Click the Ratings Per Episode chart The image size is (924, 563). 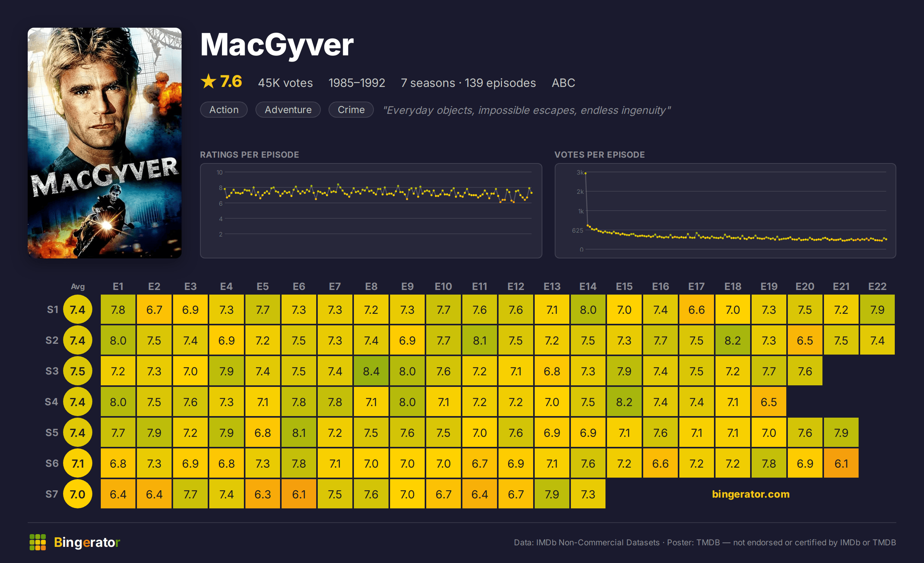(371, 211)
